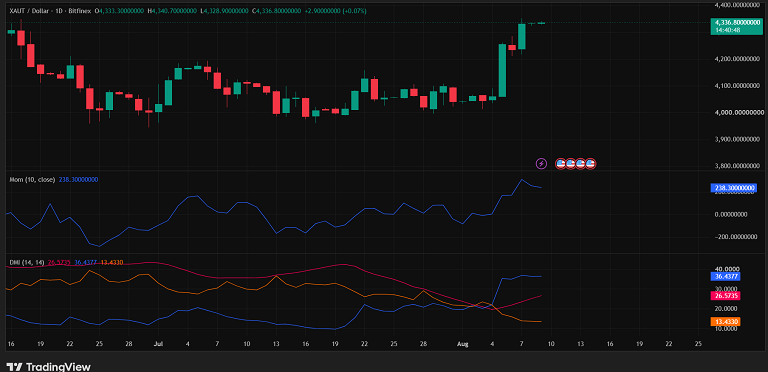
Task: Click the Aug label on the date axis
Action: click(463, 344)
